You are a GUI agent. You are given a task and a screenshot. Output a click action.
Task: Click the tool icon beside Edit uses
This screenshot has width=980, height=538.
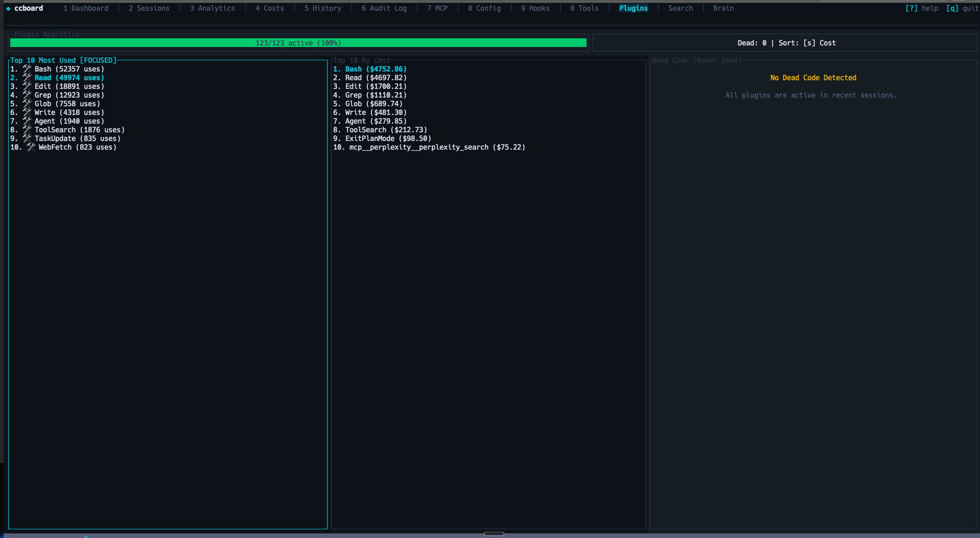[27, 86]
